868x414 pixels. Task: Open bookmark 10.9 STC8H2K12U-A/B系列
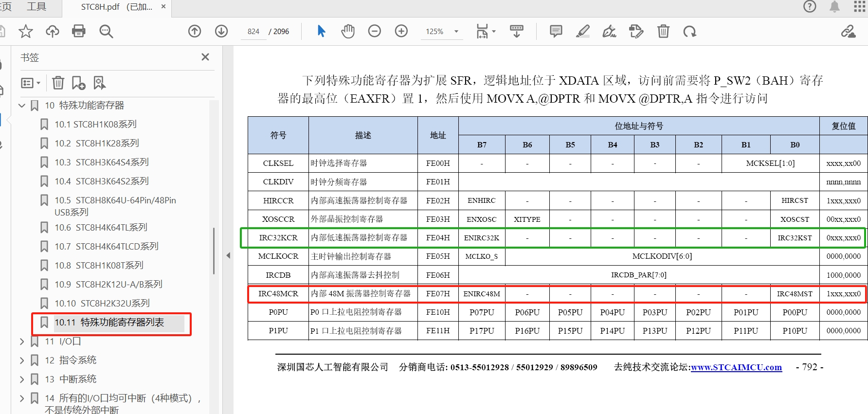click(x=108, y=285)
